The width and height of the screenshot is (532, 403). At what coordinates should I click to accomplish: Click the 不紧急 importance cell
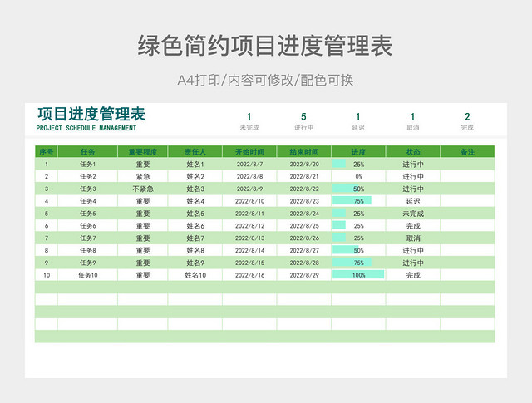(143, 189)
